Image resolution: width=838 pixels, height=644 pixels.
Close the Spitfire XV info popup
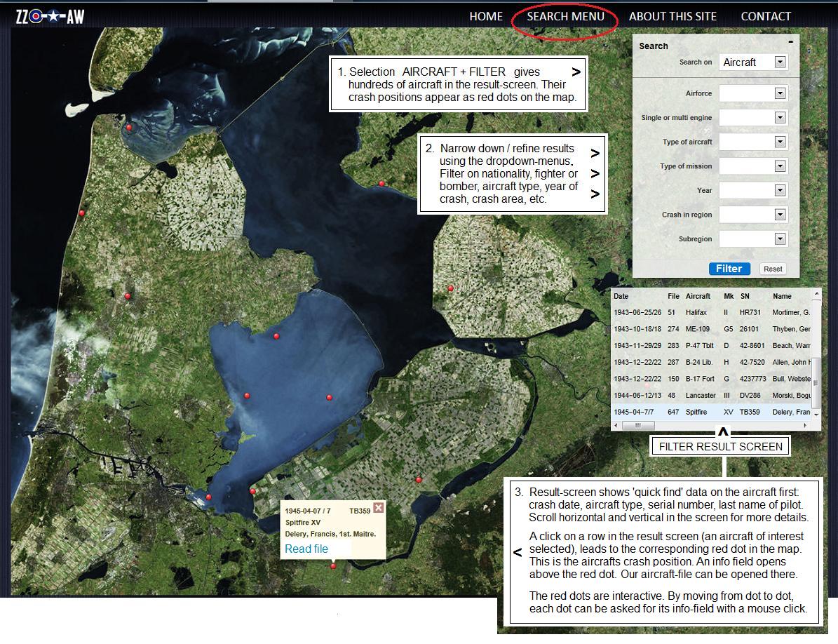point(378,509)
